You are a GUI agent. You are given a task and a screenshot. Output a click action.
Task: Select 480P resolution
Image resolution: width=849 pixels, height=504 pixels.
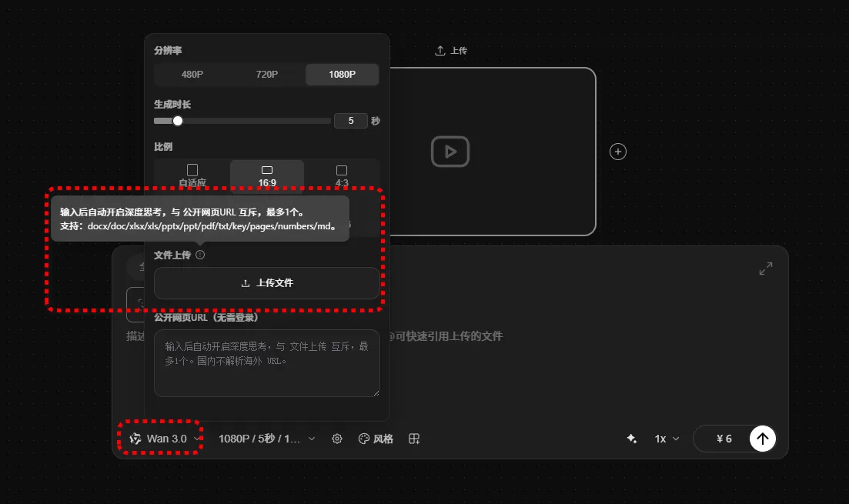point(192,74)
